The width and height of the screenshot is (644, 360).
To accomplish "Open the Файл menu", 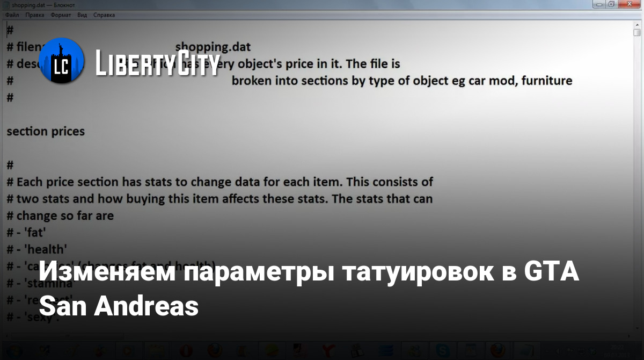I will click(12, 15).
